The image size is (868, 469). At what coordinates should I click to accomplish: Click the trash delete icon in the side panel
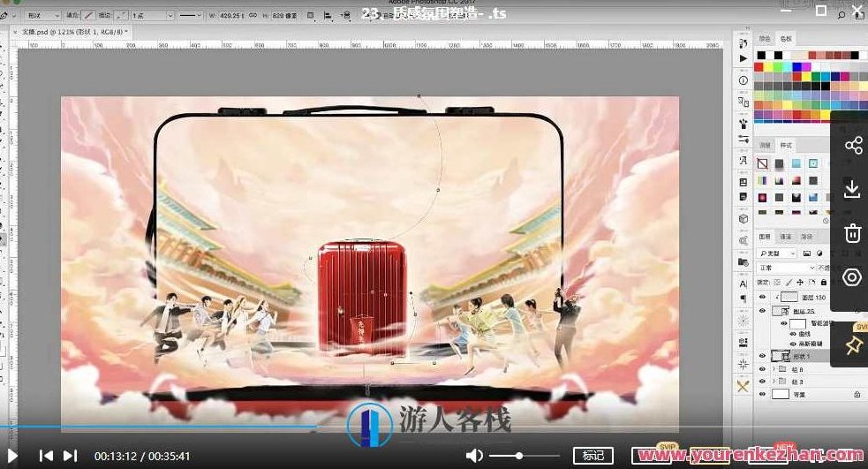[852, 234]
